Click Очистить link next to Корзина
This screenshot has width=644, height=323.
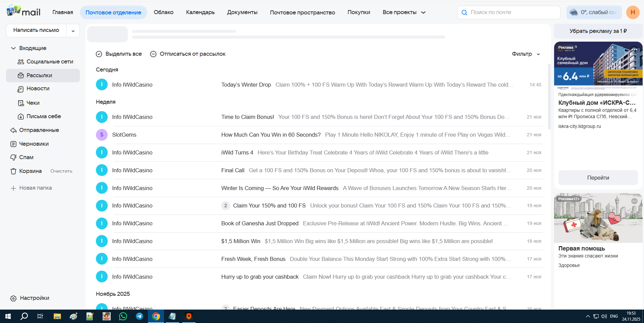coord(61,171)
